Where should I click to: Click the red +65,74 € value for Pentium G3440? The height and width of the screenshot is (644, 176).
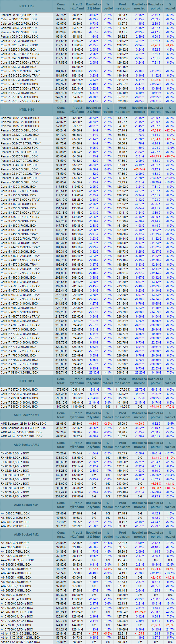point(140,169)
